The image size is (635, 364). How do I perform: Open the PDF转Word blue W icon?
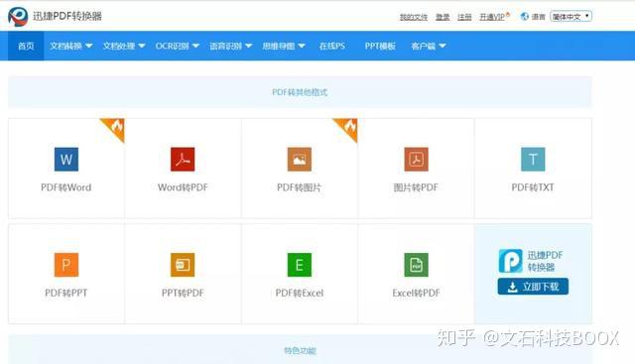(x=66, y=159)
